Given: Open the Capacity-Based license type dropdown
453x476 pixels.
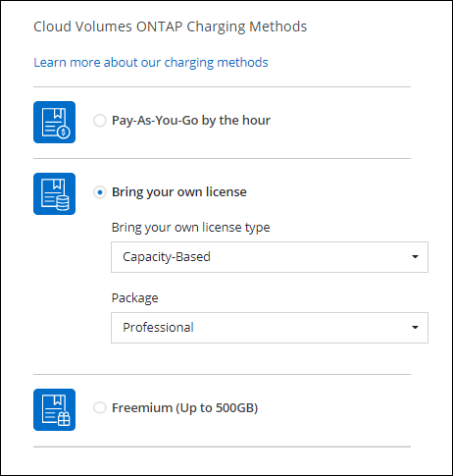Looking at the screenshot, I should tap(270, 257).
